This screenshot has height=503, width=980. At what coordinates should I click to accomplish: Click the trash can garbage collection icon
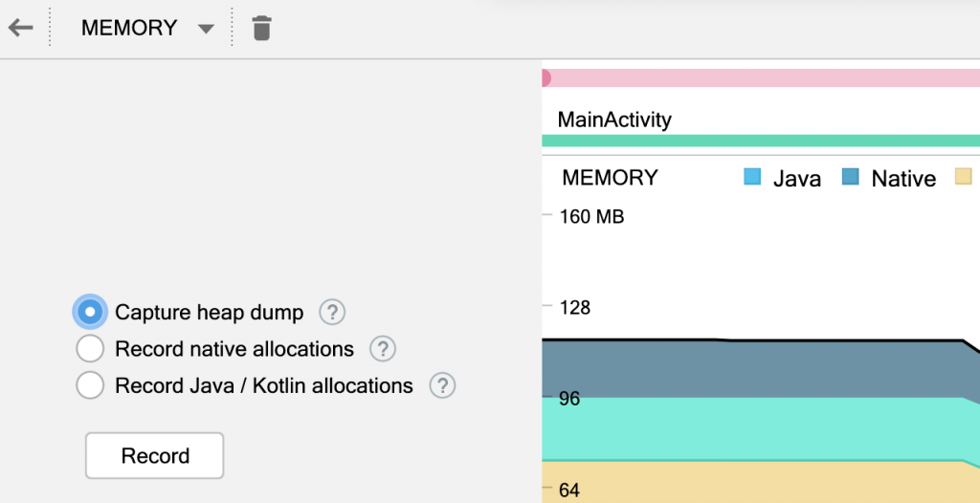(261, 28)
